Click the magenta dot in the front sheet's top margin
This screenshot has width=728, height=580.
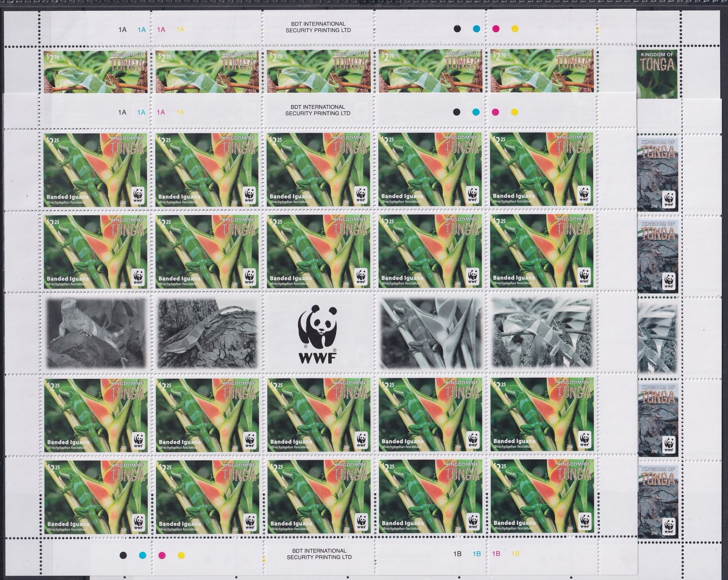495,112
